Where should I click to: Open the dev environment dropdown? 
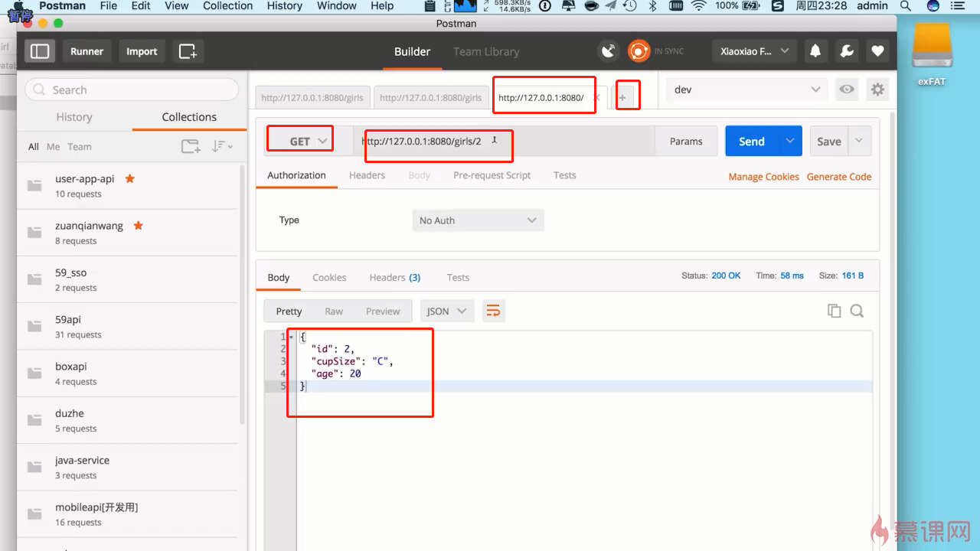(747, 90)
